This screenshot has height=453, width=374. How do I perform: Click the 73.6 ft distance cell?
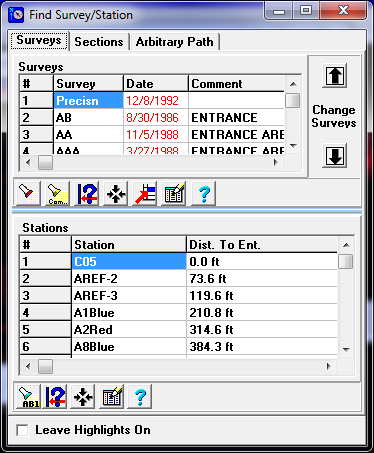coord(262,278)
